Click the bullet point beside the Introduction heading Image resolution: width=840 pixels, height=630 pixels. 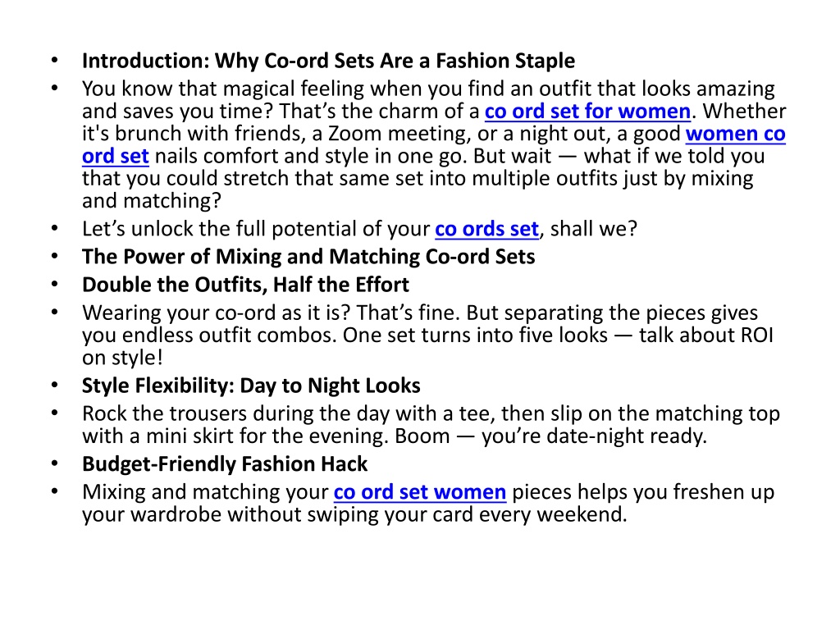point(55,61)
